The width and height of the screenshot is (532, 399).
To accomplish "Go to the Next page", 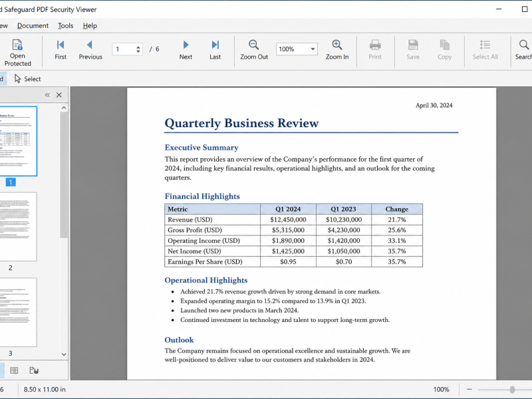I will pyautogui.click(x=186, y=49).
